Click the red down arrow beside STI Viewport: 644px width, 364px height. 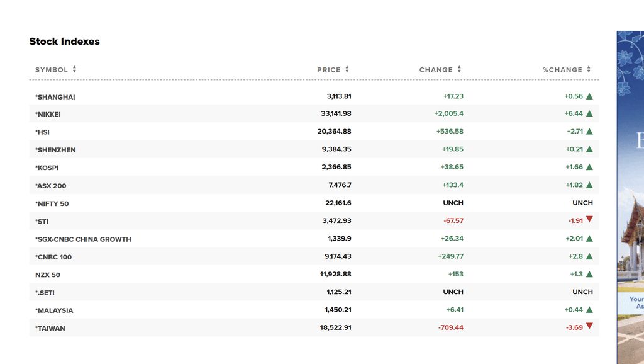[589, 220]
